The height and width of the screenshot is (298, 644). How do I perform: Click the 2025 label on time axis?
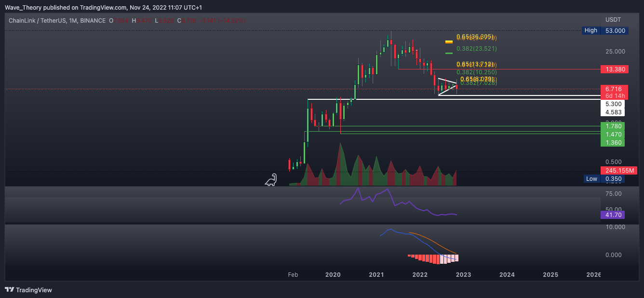click(550, 275)
